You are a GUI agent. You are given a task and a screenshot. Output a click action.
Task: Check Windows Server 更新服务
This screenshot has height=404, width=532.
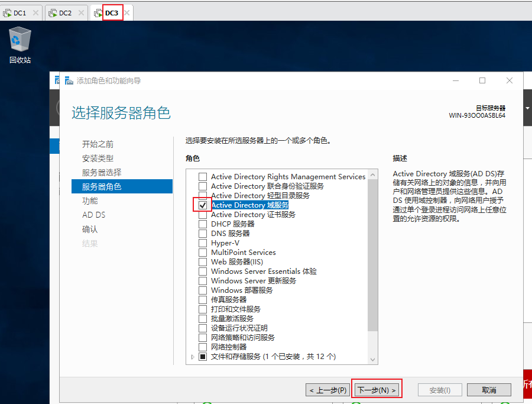(203, 281)
